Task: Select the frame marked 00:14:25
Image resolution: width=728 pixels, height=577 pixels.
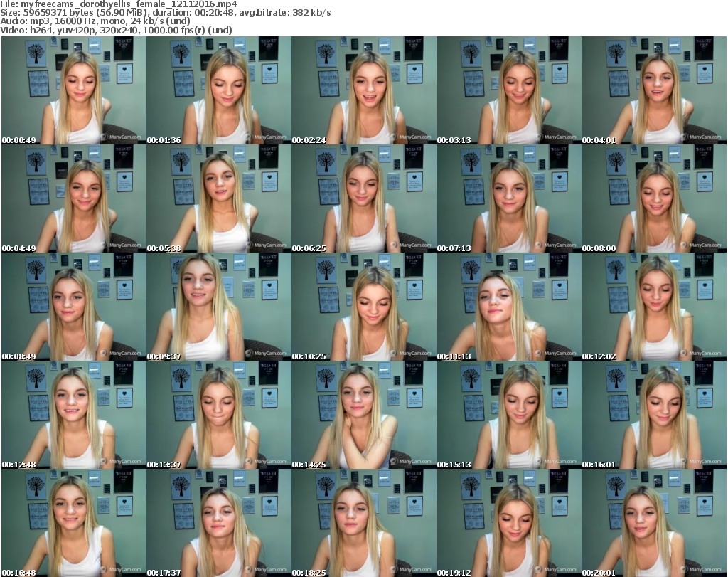Action: [x=363, y=415]
